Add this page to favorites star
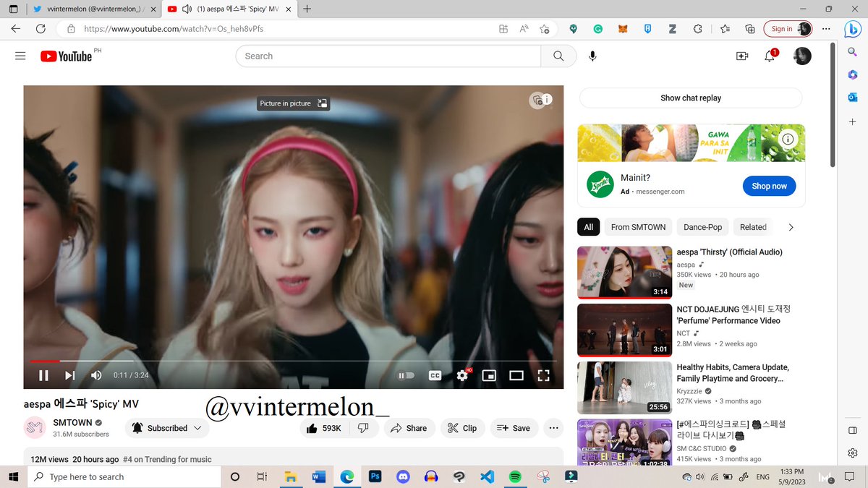Screen dimensions: 868x488 click(545, 29)
